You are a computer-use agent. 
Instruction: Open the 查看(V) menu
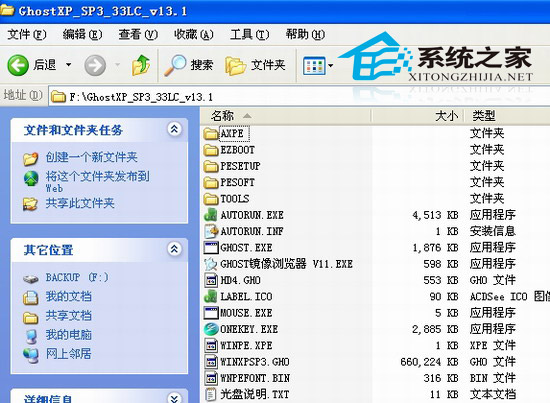[x=138, y=35]
